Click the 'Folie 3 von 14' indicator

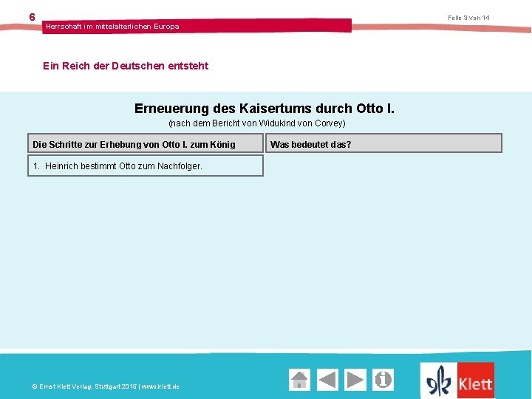[x=468, y=18]
